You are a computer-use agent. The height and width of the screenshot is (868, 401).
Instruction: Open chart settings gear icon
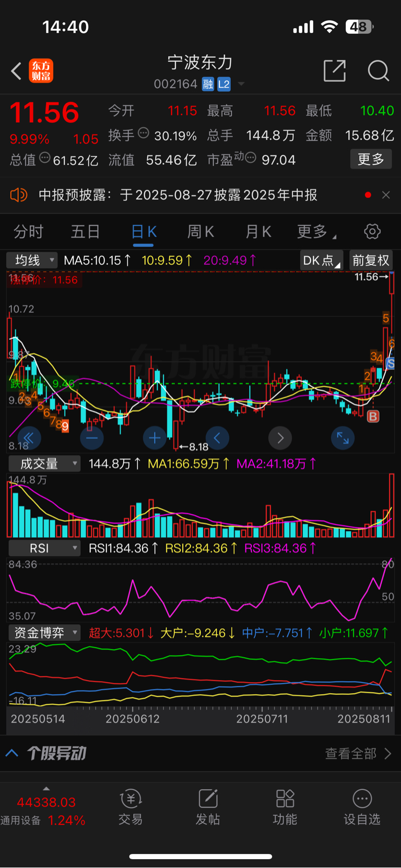(372, 232)
